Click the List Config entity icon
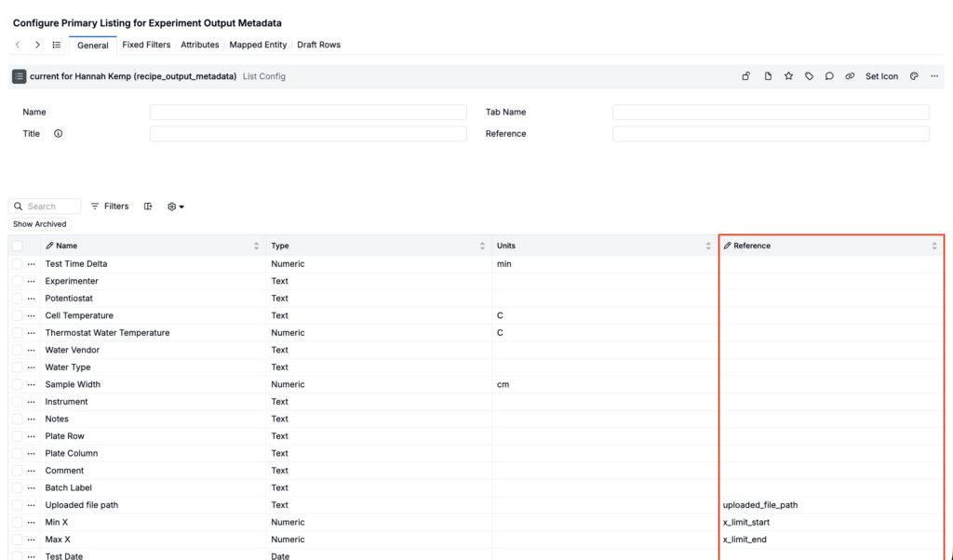 (19, 76)
